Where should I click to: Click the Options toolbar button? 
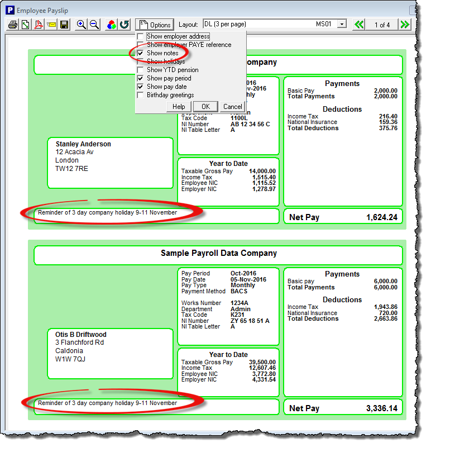coord(155,25)
